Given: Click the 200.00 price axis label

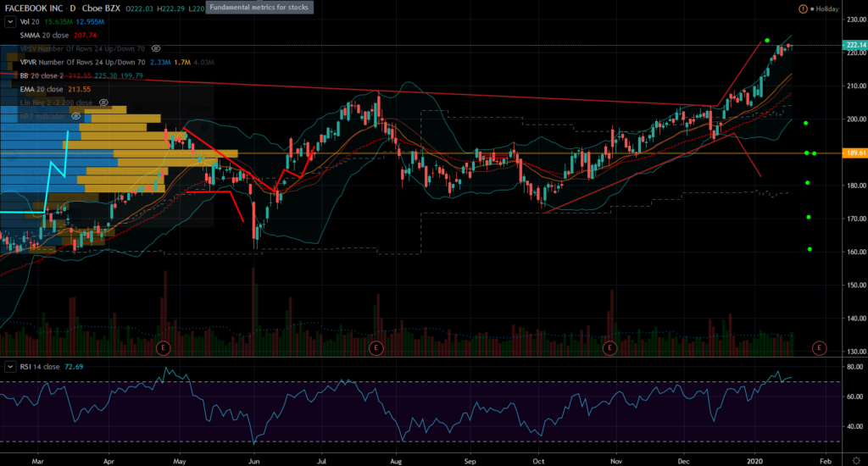Looking at the screenshot, I should click(856, 119).
